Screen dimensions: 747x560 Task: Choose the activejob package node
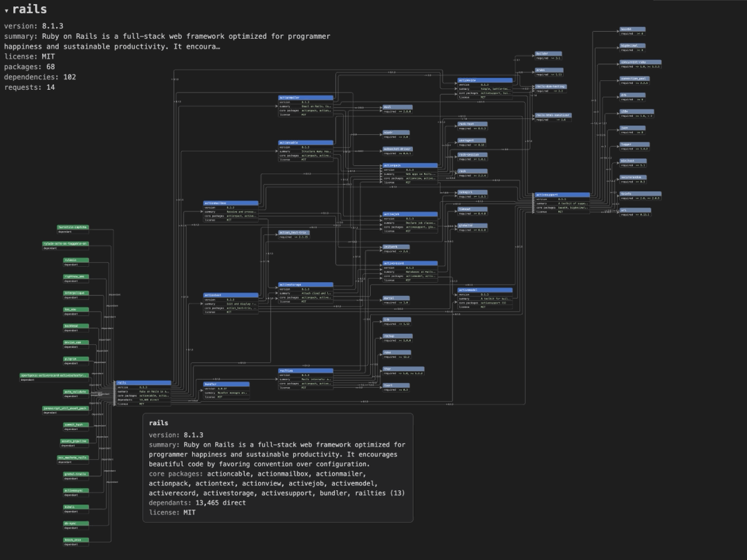[410, 223]
